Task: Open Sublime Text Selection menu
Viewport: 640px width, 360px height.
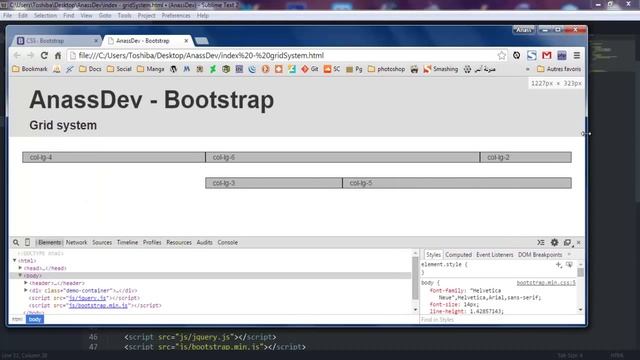Action: (45, 16)
